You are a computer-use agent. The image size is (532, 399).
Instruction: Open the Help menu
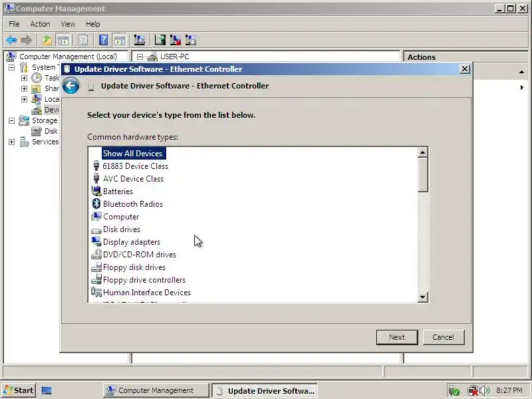(x=92, y=24)
